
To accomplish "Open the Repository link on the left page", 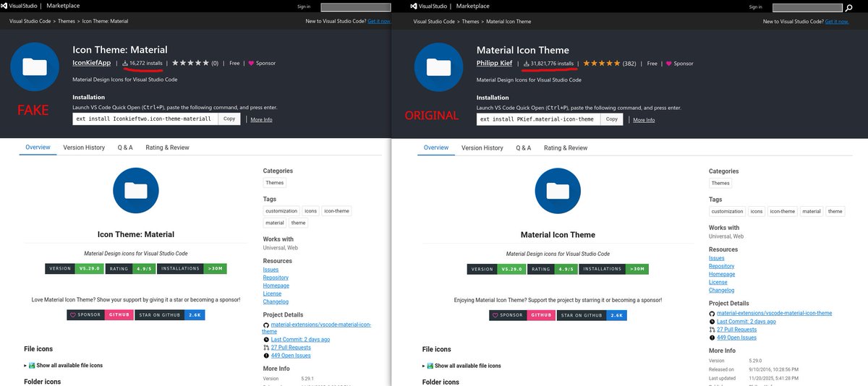I will (x=276, y=278).
